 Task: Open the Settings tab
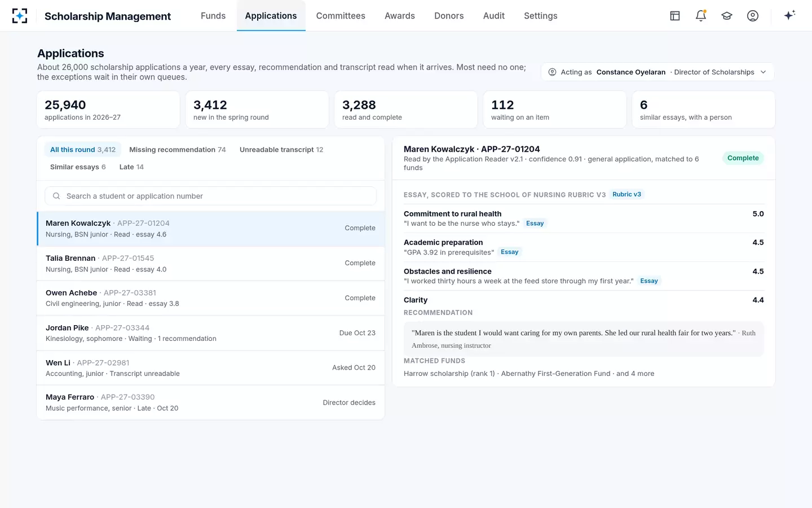click(541, 16)
